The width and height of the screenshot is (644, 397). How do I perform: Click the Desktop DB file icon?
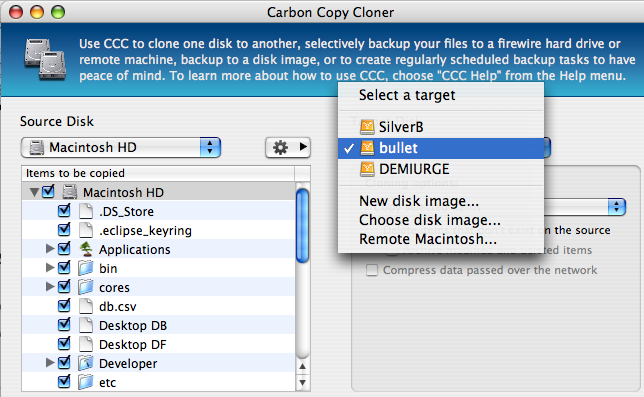[x=85, y=325]
